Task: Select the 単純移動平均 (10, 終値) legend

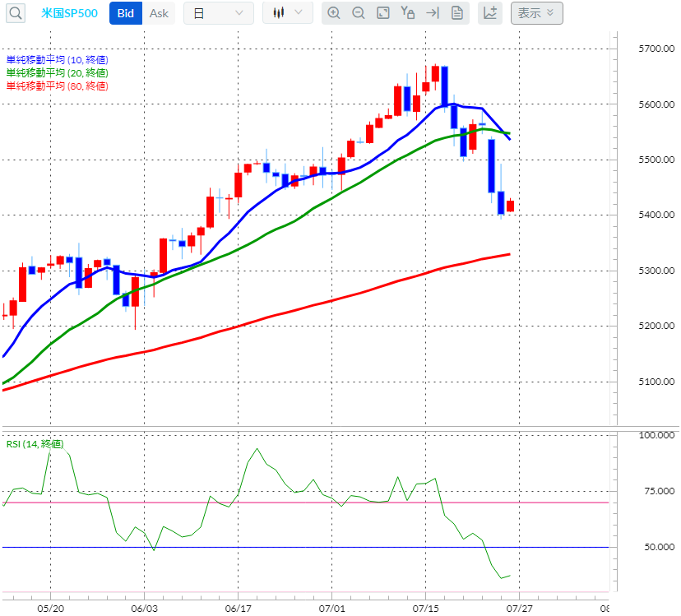Action: point(58,60)
